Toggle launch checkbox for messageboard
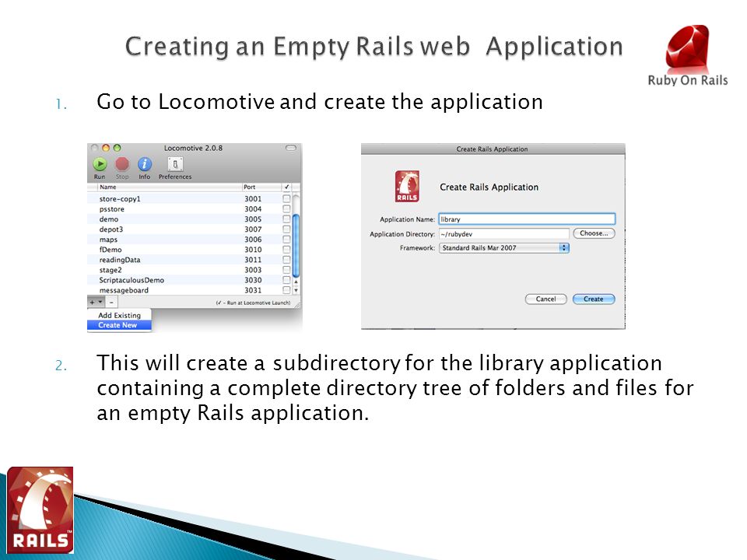This screenshot has height=560, width=747. 286,290
